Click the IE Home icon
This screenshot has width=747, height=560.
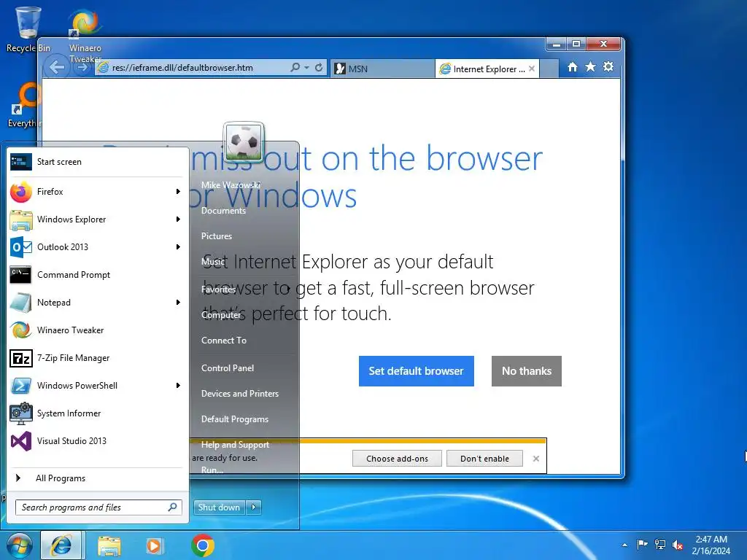tap(572, 67)
